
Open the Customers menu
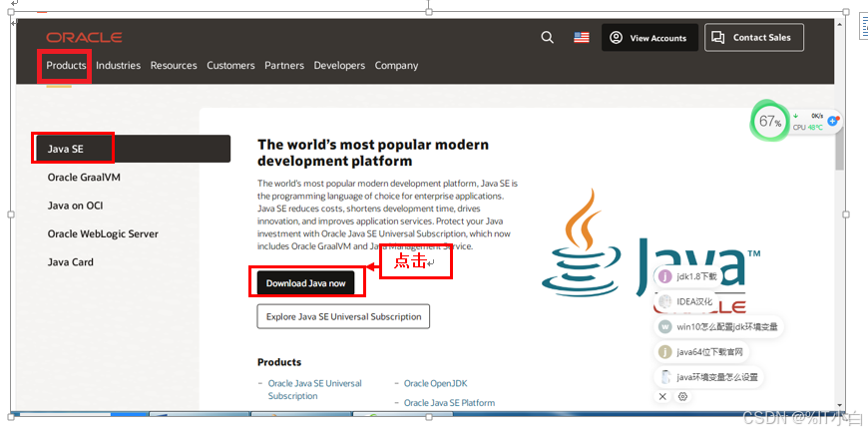click(x=230, y=65)
